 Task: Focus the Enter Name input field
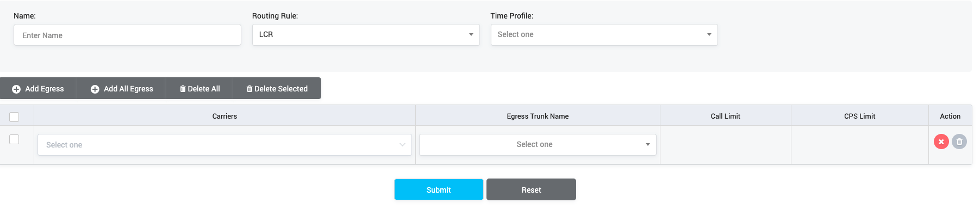click(x=127, y=35)
